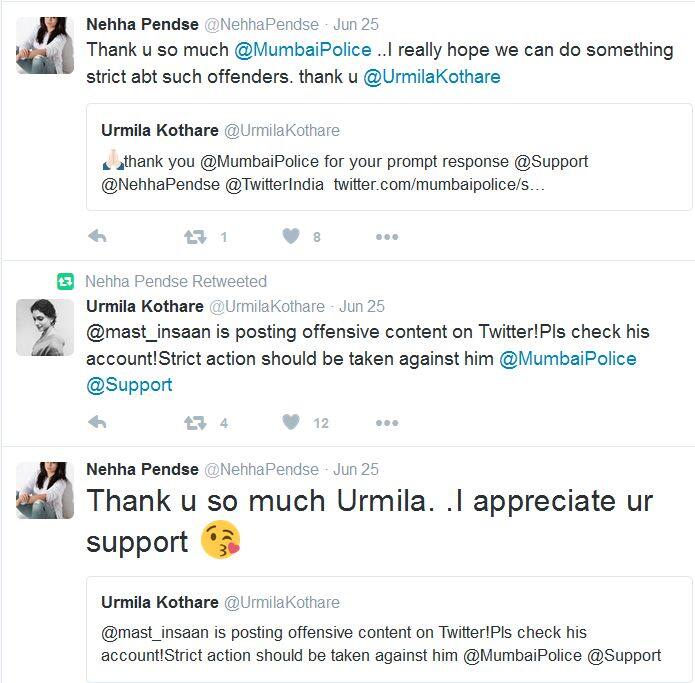The height and width of the screenshot is (683, 695).
Task: Like the top tweet with 8 likes
Action: (291, 237)
